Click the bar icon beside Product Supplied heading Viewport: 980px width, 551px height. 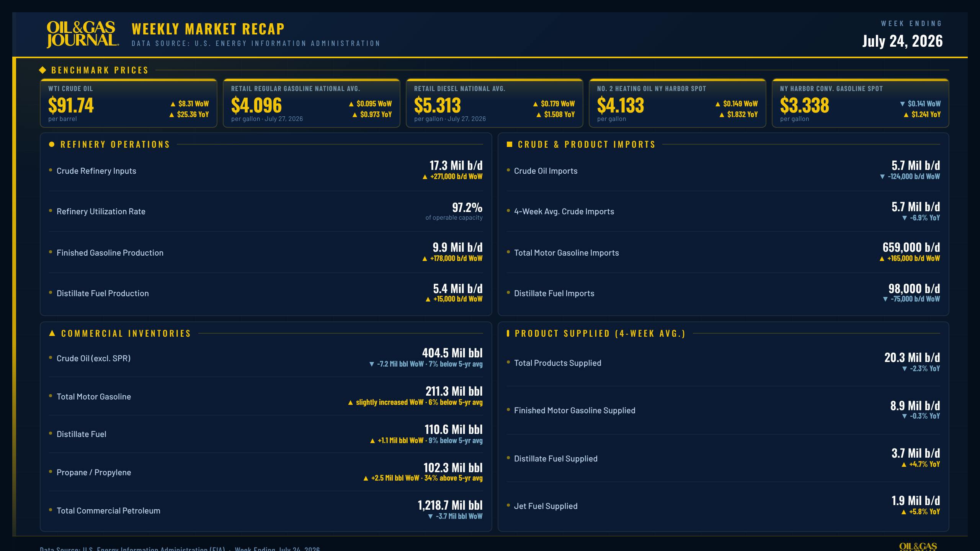coord(508,333)
